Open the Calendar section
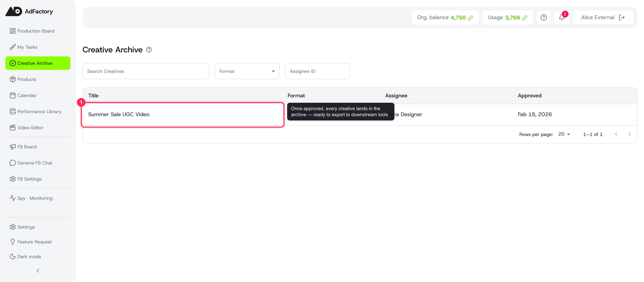The width and height of the screenshot is (644, 282). click(x=38, y=95)
